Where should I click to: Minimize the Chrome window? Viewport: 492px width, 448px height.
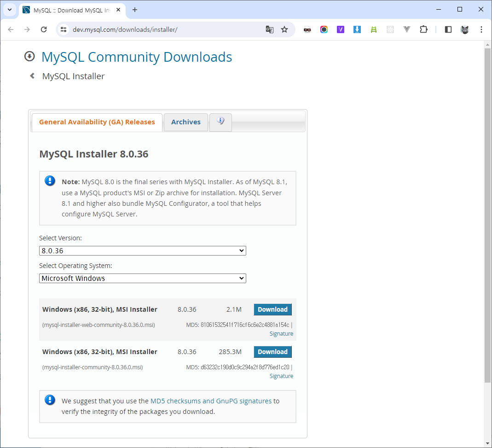439,9
